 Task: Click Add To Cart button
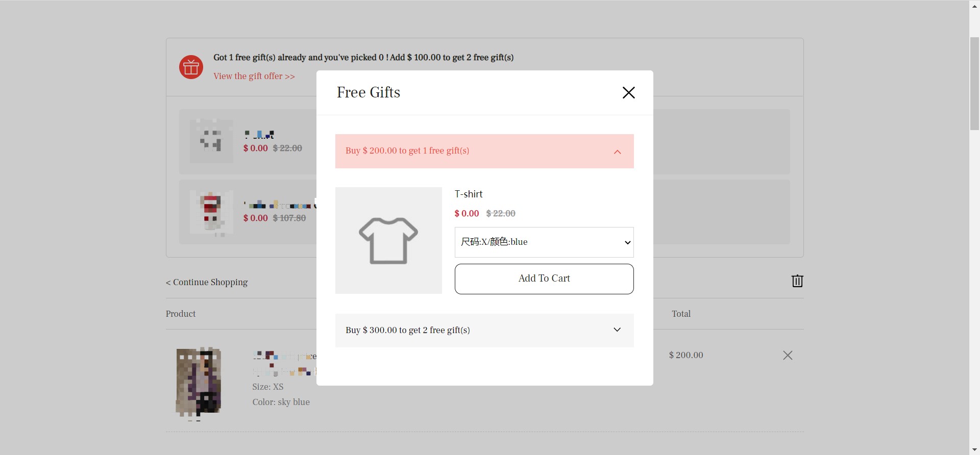point(544,279)
